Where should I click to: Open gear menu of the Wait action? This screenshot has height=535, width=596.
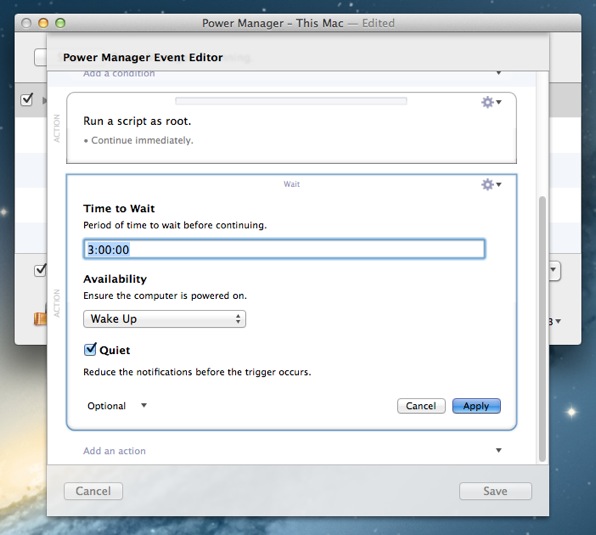(x=491, y=185)
